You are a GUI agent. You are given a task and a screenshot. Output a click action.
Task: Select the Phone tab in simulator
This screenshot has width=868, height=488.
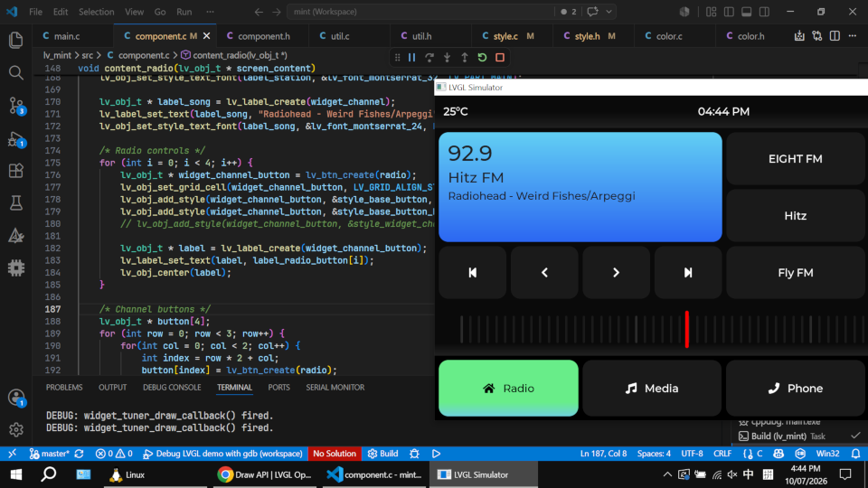pyautogui.click(x=795, y=389)
